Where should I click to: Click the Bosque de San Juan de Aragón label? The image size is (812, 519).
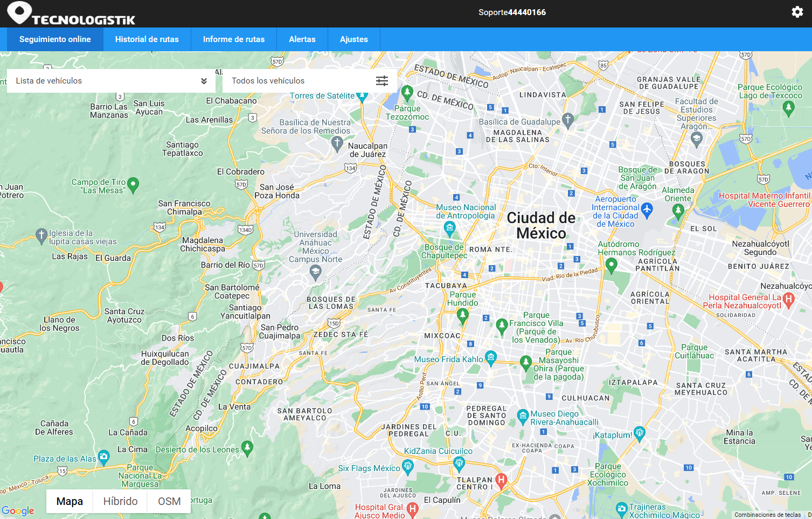(x=637, y=178)
